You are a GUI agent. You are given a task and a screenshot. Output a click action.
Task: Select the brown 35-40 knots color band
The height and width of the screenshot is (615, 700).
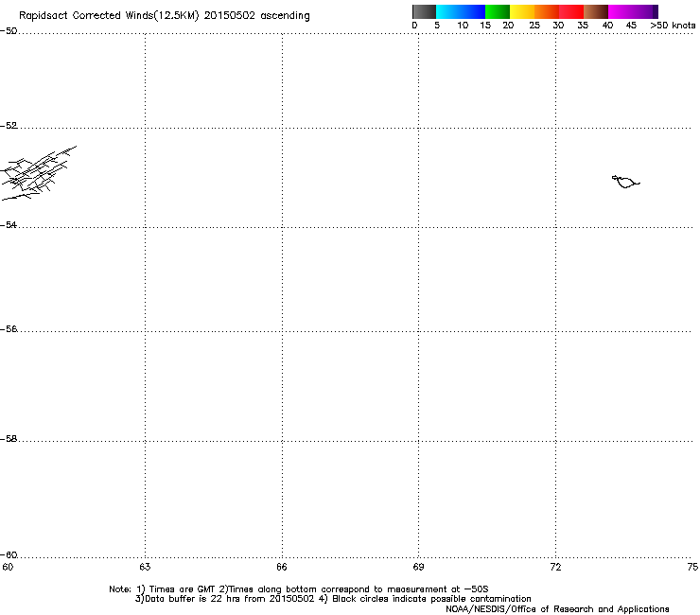pyautogui.click(x=596, y=11)
